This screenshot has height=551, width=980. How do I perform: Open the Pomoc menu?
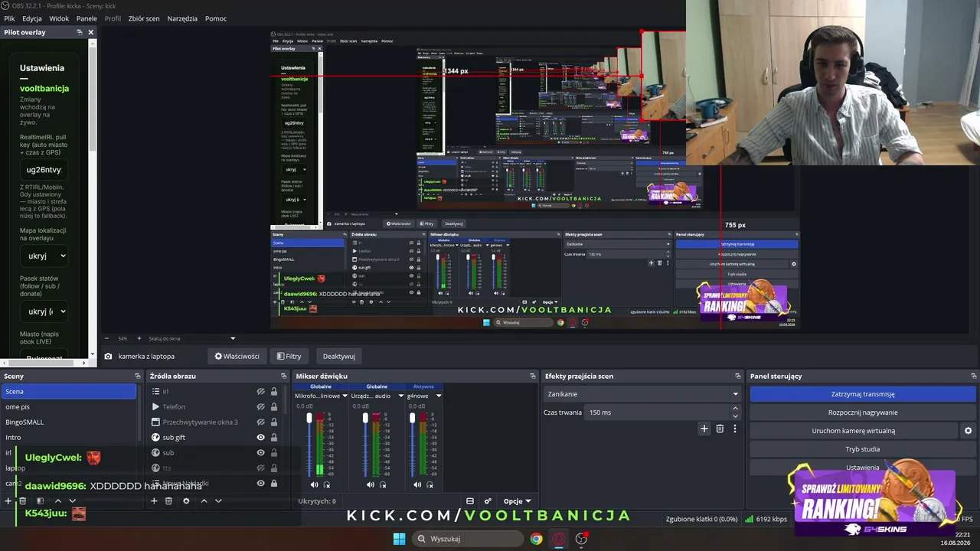[x=216, y=18]
